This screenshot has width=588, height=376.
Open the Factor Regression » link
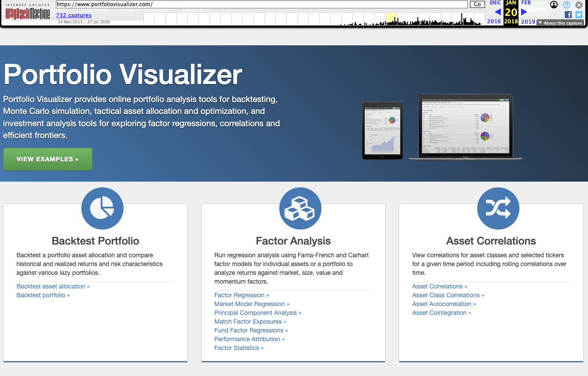242,295
